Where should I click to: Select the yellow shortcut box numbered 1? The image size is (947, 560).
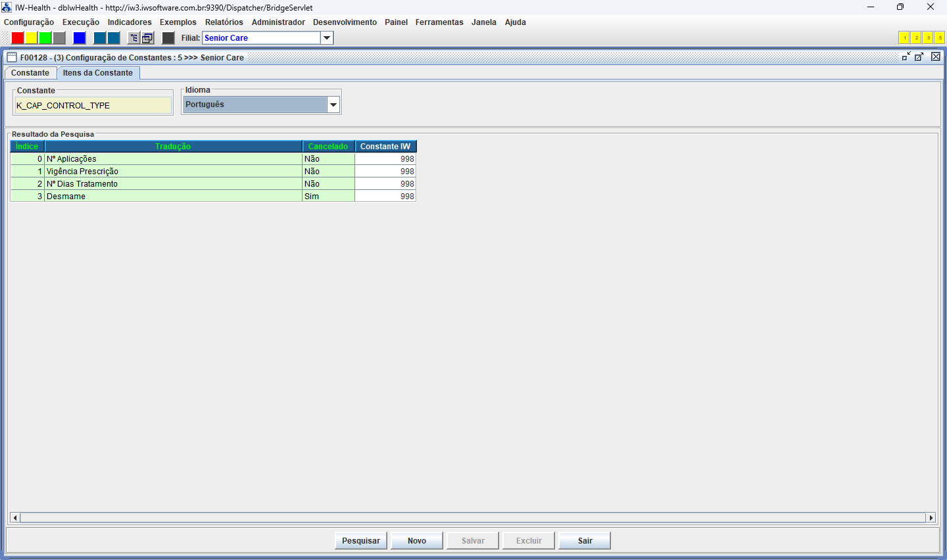[x=904, y=38]
